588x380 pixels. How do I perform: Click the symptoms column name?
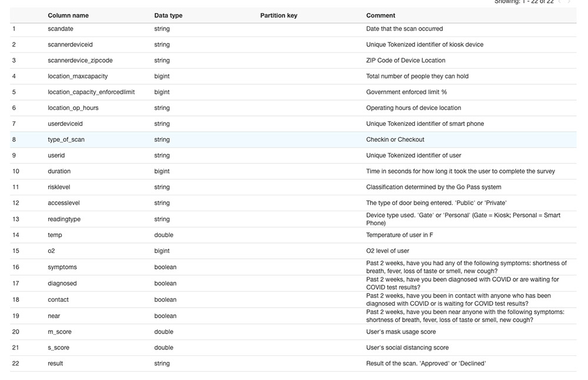pyautogui.click(x=62, y=267)
